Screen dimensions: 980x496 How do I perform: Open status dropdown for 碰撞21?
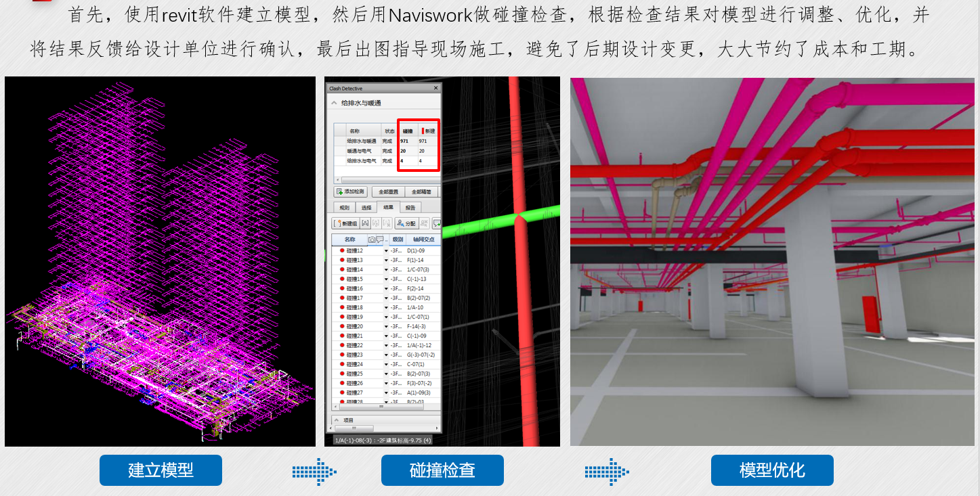(387, 336)
